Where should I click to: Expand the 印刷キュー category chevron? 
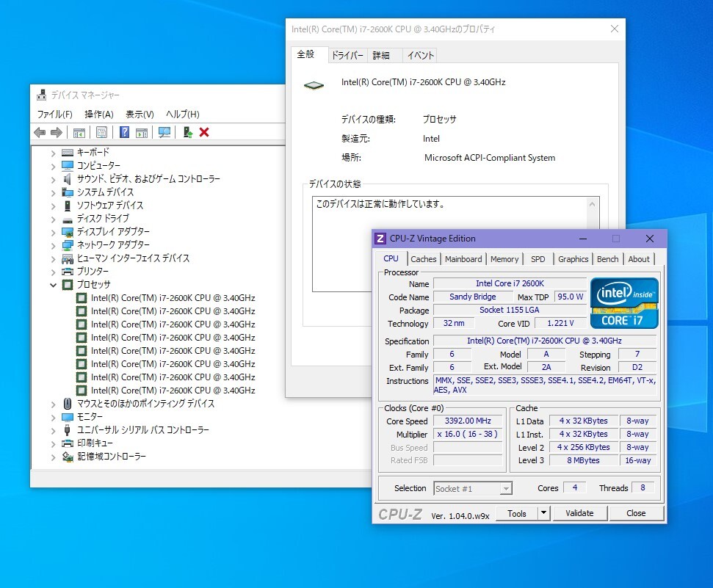[x=53, y=444]
